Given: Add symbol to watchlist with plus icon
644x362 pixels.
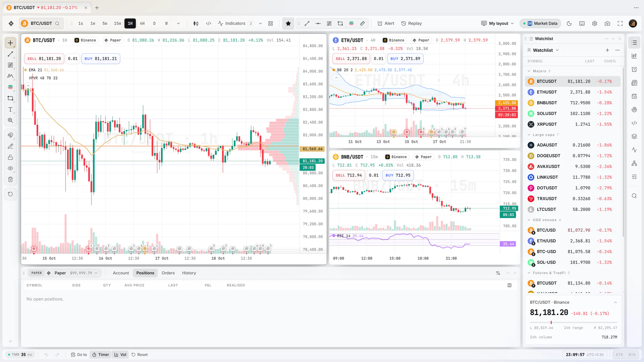Looking at the screenshot, I should (607, 50).
